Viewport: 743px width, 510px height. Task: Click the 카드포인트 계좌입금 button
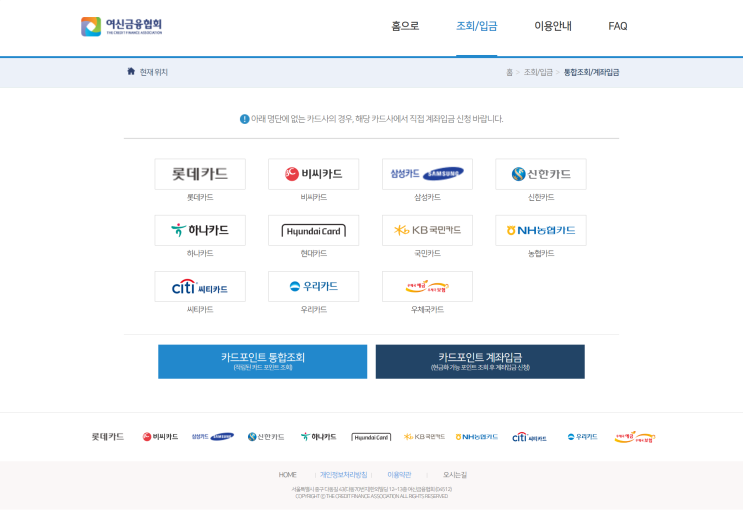(480, 362)
